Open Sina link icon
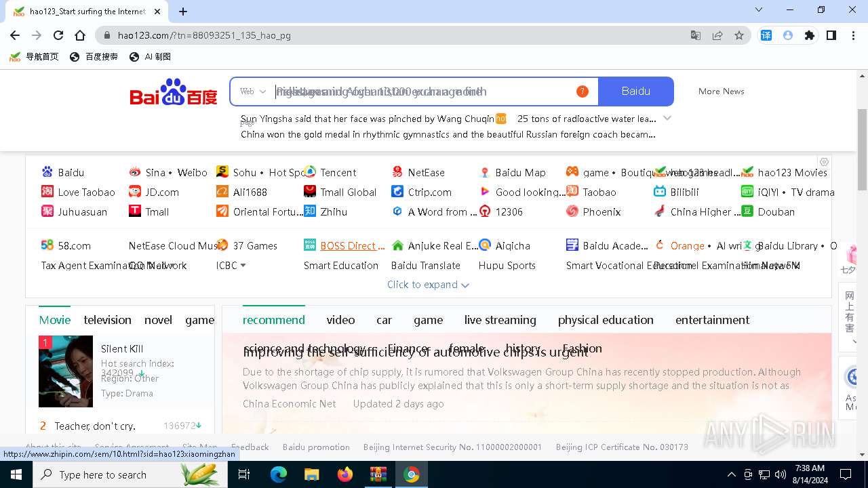The width and height of the screenshot is (868, 488). 135,172
